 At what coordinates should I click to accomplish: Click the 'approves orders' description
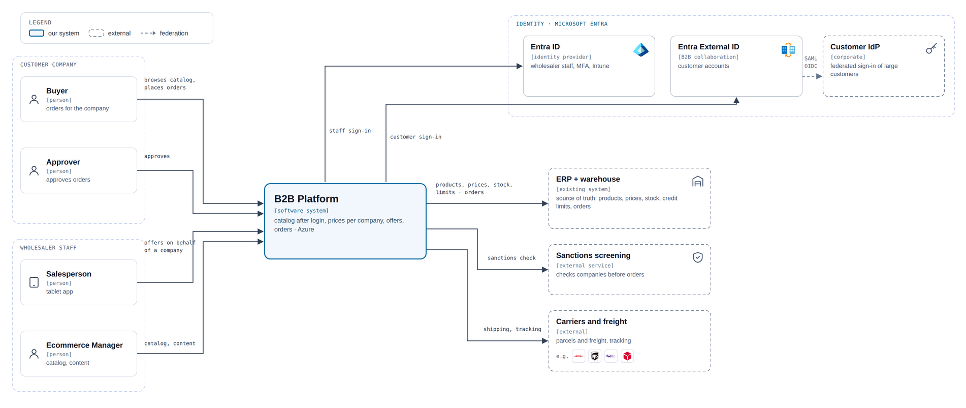coord(68,180)
